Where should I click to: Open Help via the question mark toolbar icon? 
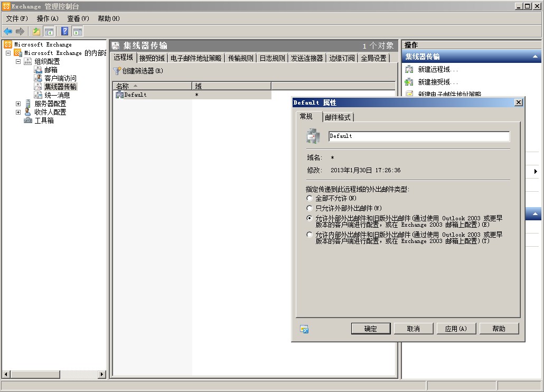coord(65,31)
